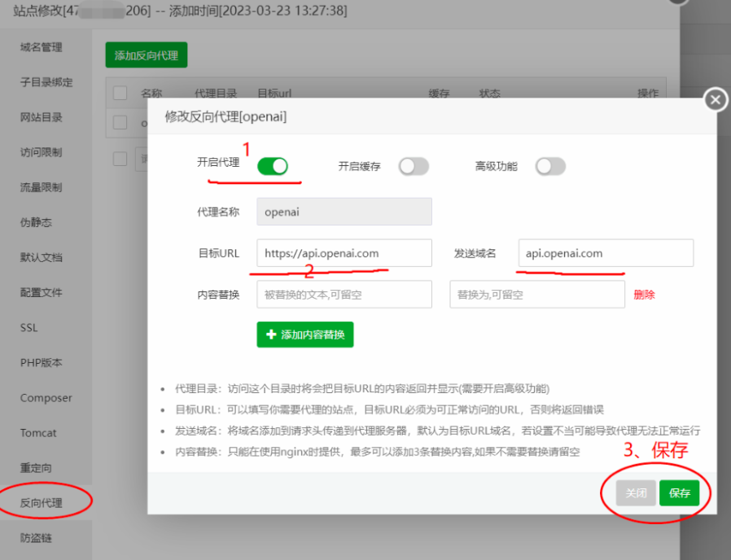
Task: Turn on the 高级功能 switch
Action: (550, 165)
